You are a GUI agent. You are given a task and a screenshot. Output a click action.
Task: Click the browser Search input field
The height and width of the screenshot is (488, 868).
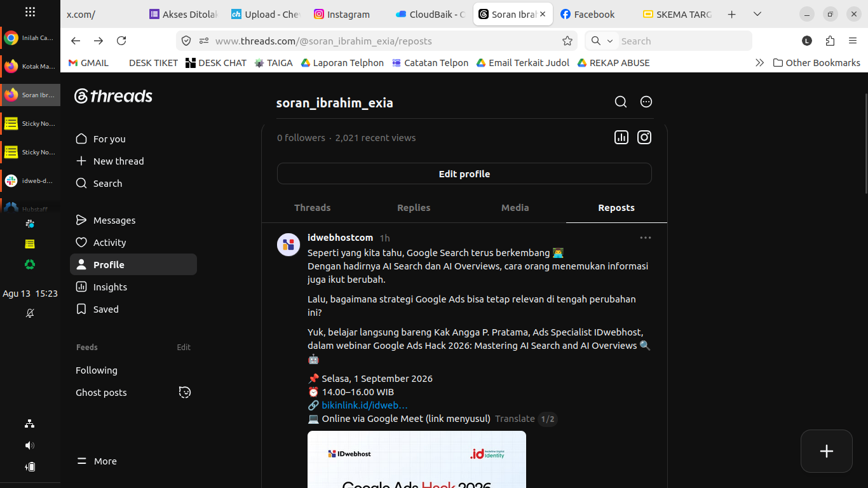[x=684, y=41]
